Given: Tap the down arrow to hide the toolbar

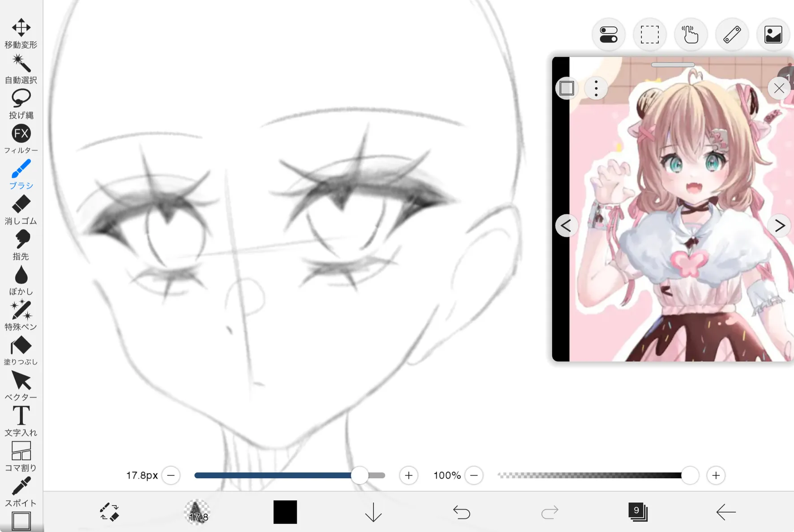Looking at the screenshot, I should [373, 512].
